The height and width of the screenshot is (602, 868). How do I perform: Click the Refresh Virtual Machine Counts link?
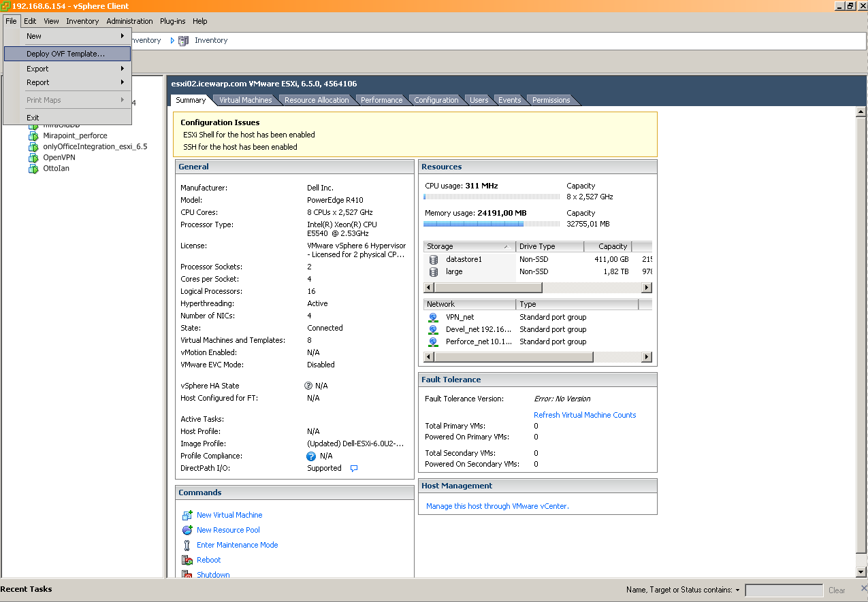coord(584,415)
